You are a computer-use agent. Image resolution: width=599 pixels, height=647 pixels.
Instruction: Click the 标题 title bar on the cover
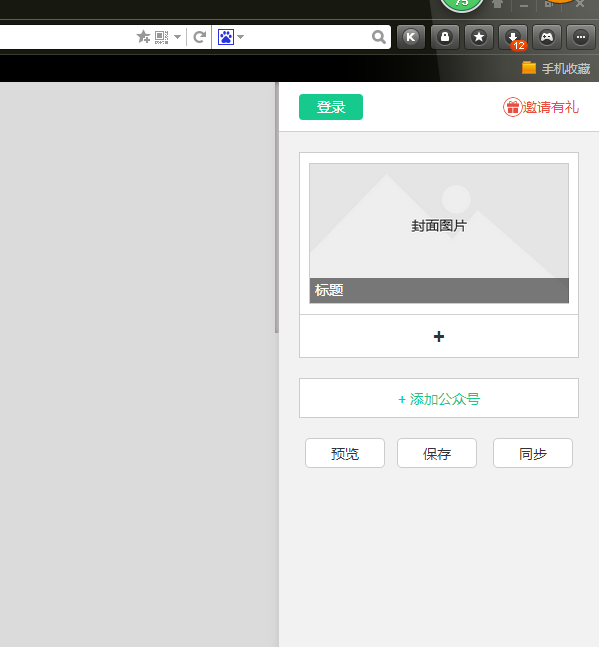pyautogui.click(x=439, y=290)
